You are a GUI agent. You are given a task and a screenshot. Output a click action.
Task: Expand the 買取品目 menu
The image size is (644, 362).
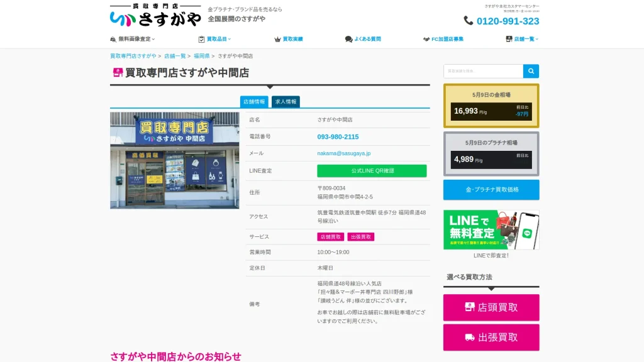pyautogui.click(x=218, y=39)
